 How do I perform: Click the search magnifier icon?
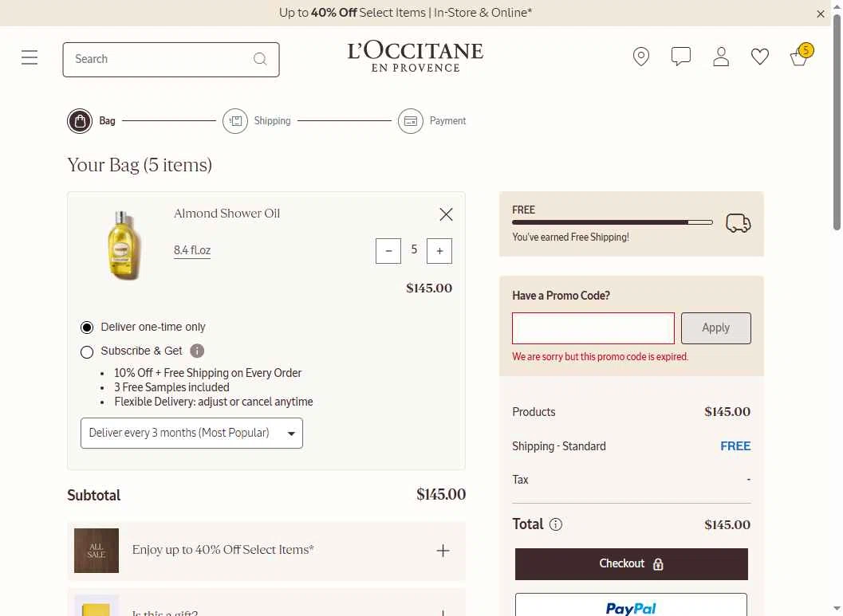point(260,59)
